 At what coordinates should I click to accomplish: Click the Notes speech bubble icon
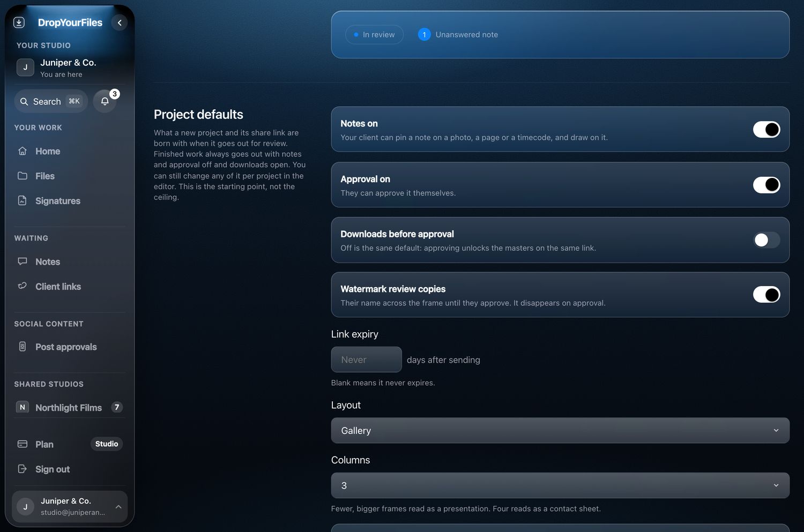pyautogui.click(x=23, y=261)
